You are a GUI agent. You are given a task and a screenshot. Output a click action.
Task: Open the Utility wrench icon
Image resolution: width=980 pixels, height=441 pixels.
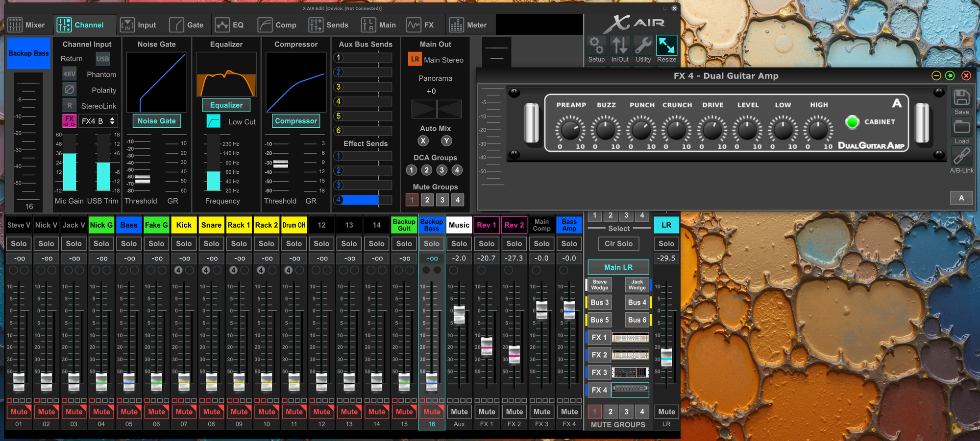[643, 46]
